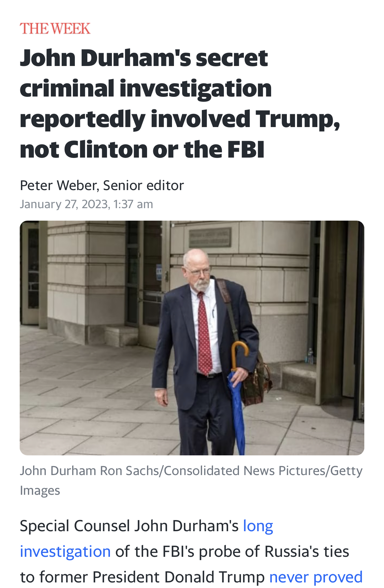
Task: Click the word "Images" in the caption
Action: point(40,490)
